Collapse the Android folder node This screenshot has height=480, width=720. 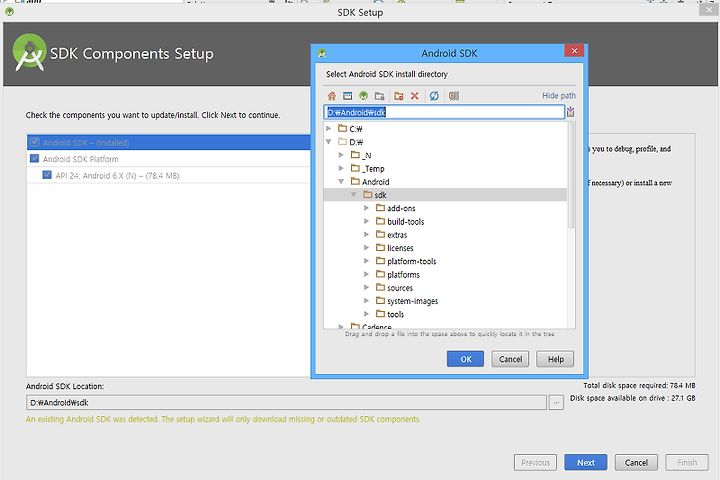341,181
